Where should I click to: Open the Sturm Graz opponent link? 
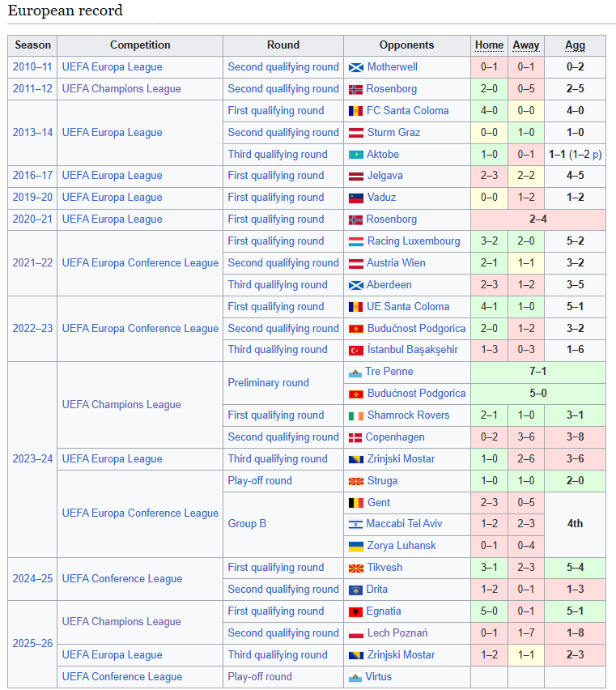pyautogui.click(x=393, y=133)
